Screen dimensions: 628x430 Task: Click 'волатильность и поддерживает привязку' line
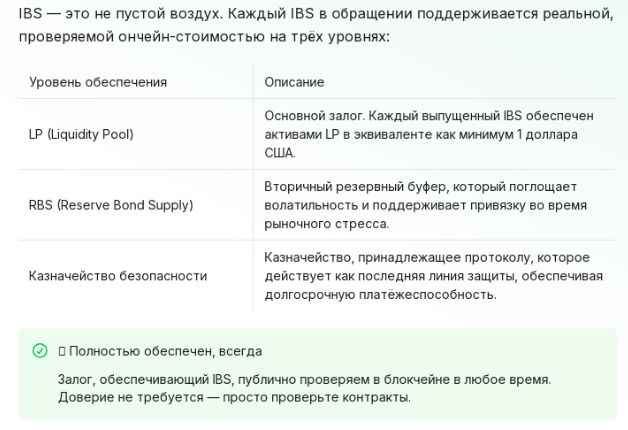click(x=425, y=205)
